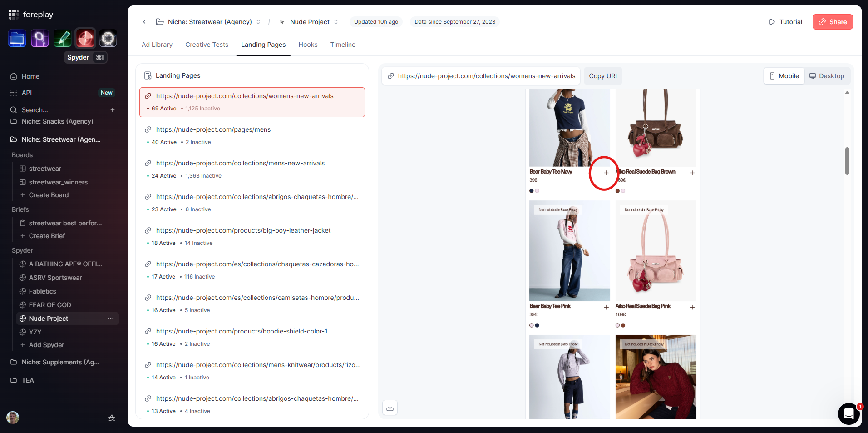
Task: Open Nude Project brand dropdown
Action: [x=309, y=22]
